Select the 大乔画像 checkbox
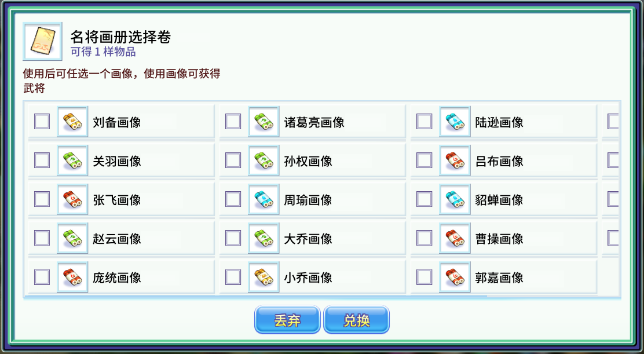The width and height of the screenshot is (644, 354). pos(233,238)
